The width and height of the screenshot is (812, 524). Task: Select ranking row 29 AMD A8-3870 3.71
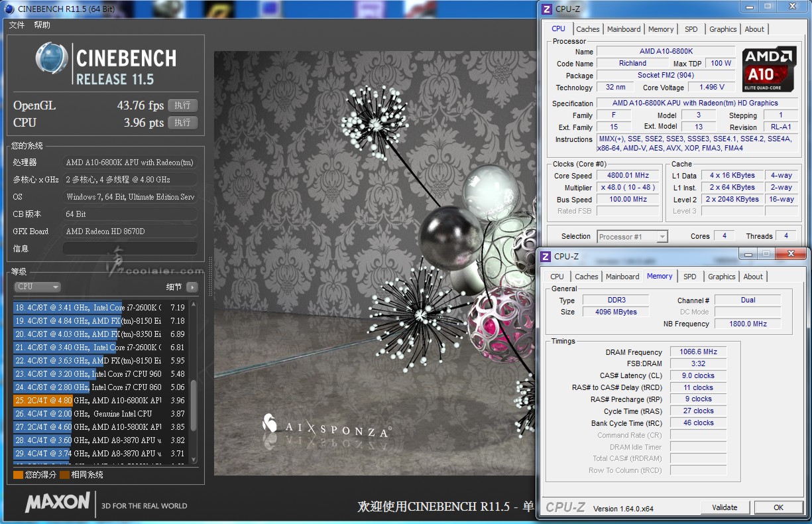tap(101, 454)
